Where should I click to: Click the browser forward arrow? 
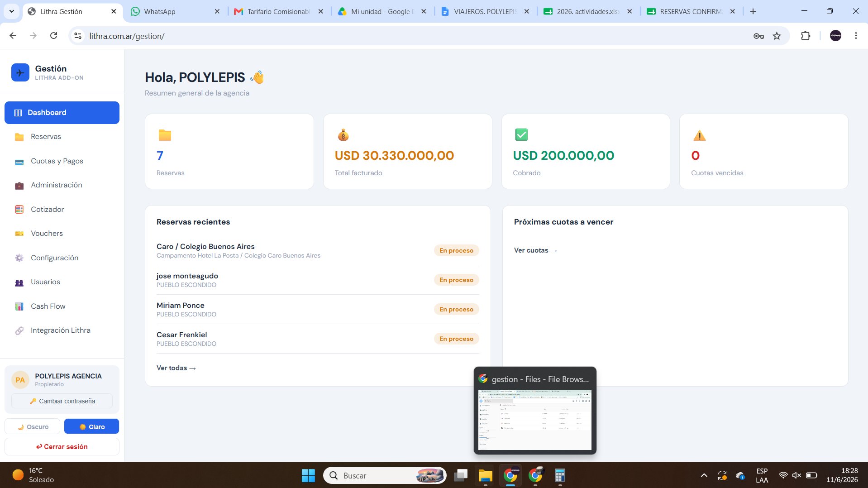click(x=33, y=36)
